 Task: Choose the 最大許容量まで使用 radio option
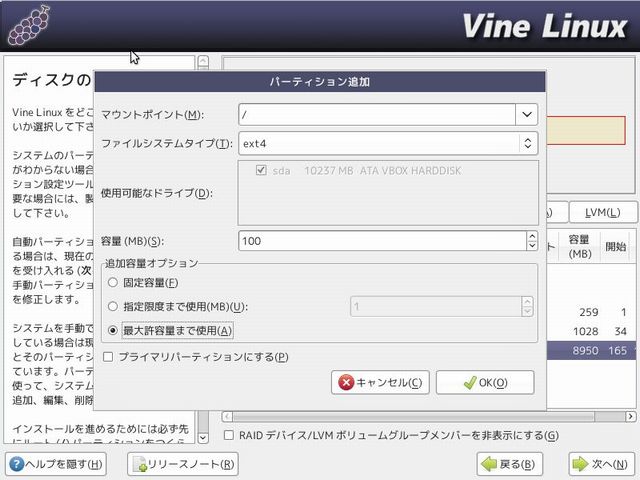112,330
